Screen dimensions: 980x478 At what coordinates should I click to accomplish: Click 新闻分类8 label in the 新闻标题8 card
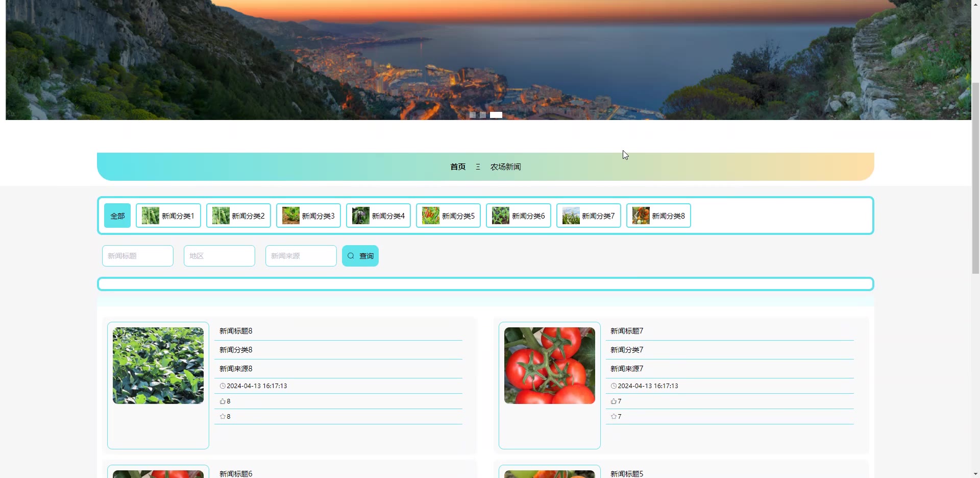tap(236, 350)
